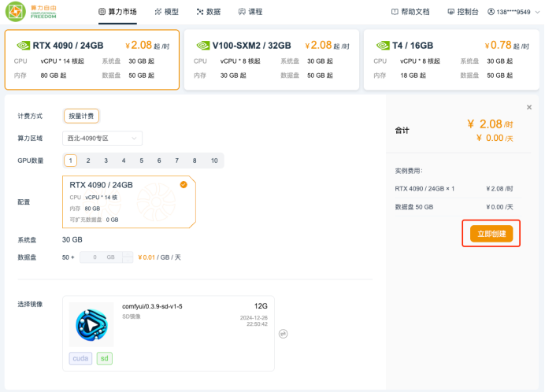The width and height of the screenshot is (545, 392).
Task: Click the comfyui/0.3.9-sd-v1-5 image name
Action: click(152, 306)
